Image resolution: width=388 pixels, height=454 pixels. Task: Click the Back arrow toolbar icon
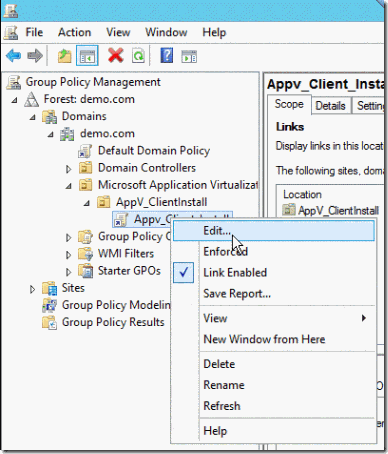(x=13, y=55)
